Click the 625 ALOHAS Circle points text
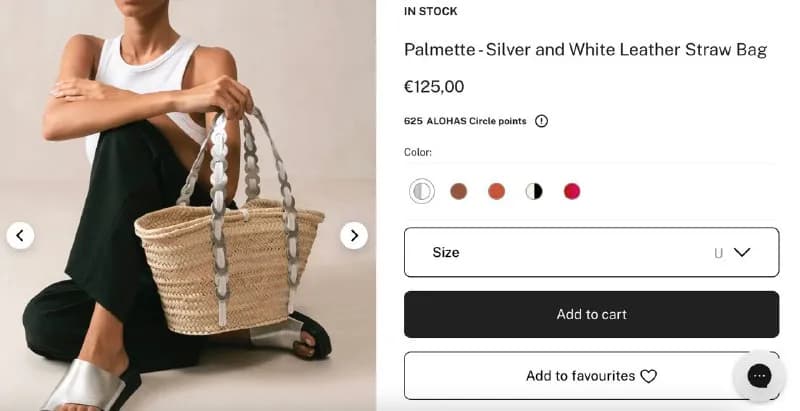This screenshot has height=411, width=800. 465,121
